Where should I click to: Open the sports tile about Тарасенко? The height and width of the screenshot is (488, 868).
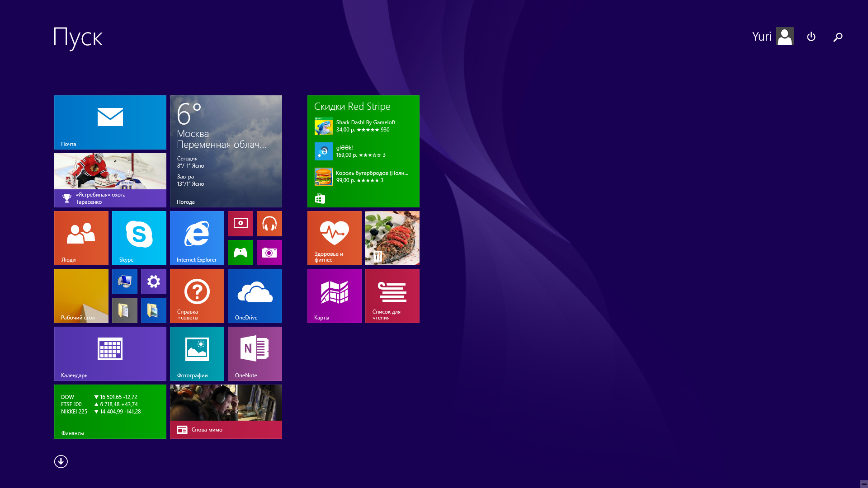point(110,180)
